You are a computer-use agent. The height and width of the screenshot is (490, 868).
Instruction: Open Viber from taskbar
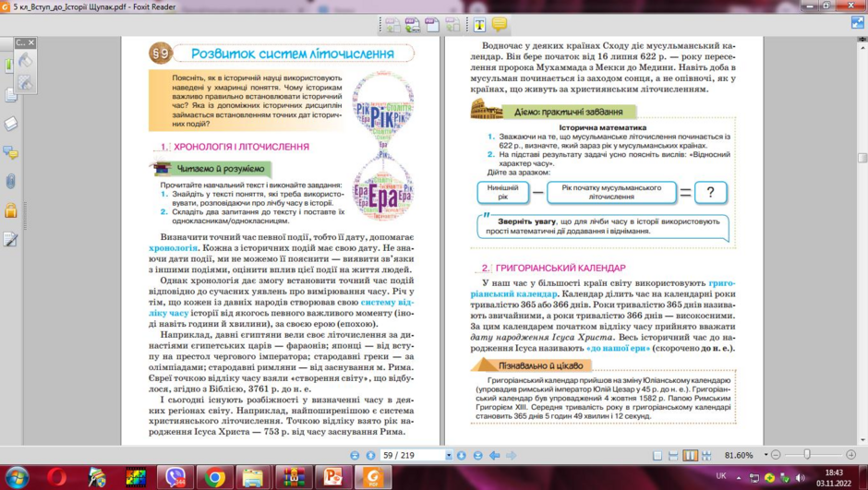175,477
